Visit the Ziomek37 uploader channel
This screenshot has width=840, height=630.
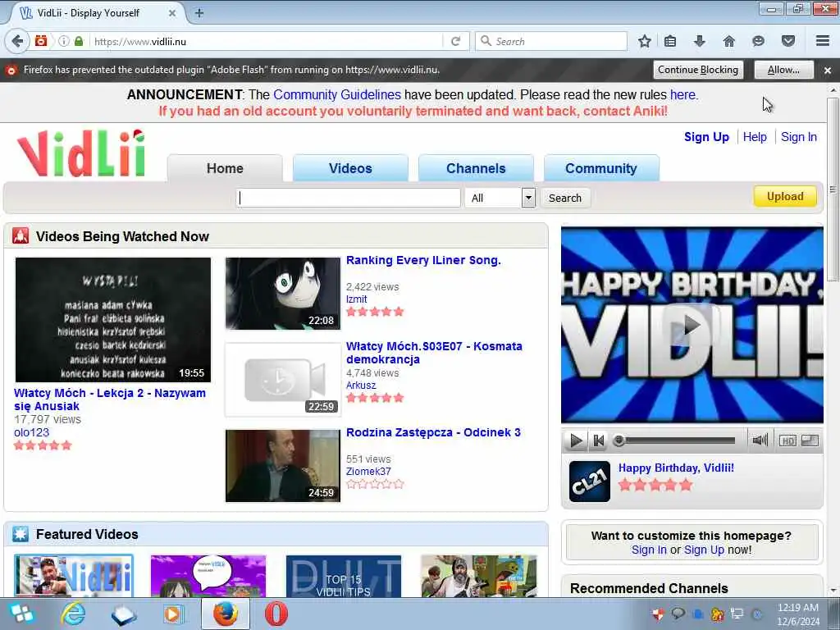tap(368, 472)
